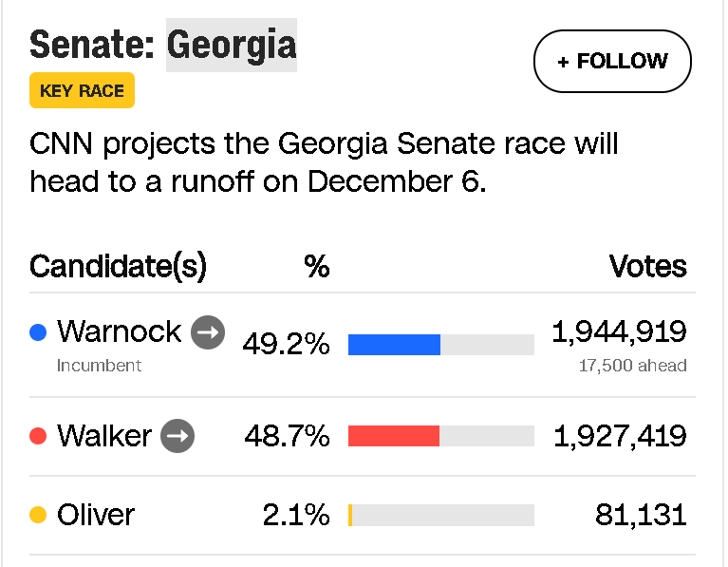Viewport: 728px width, 567px height.
Task: Click the KEY RACE badge
Action: coord(82,91)
